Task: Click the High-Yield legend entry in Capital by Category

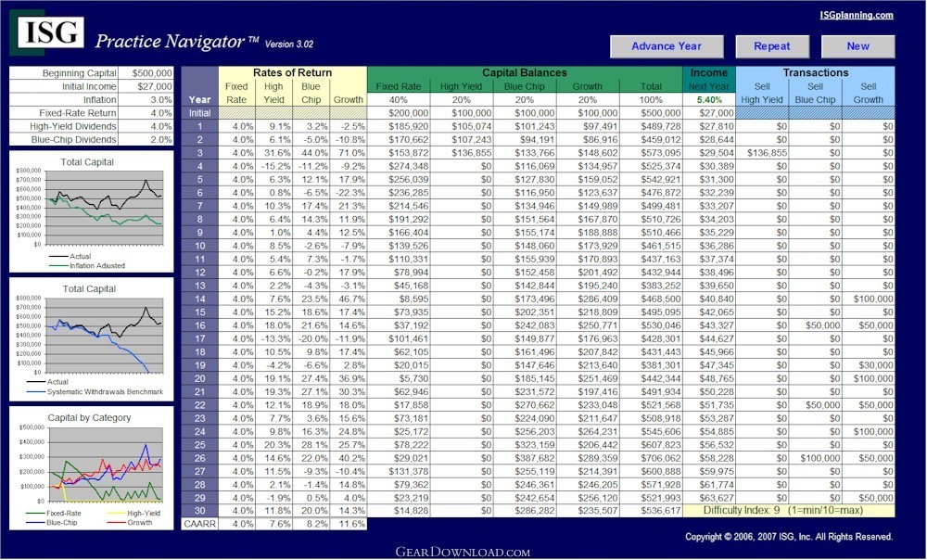Action: [x=134, y=514]
